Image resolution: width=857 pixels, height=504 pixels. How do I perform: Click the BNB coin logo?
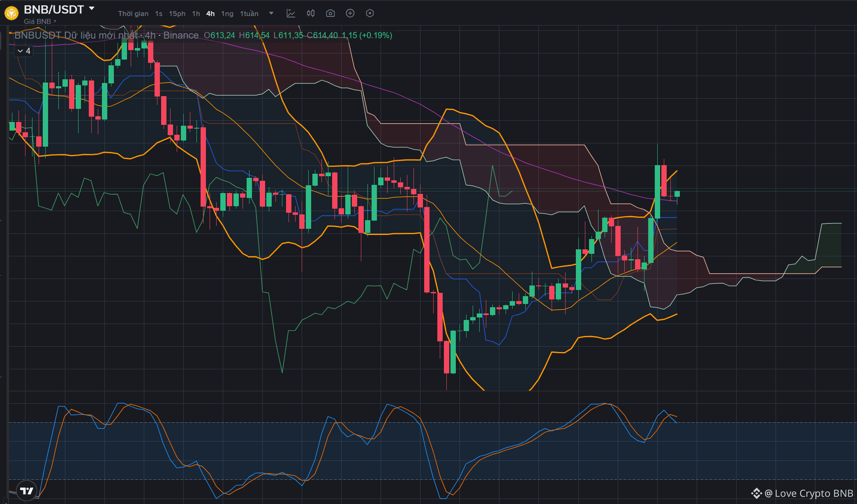pos(11,13)
